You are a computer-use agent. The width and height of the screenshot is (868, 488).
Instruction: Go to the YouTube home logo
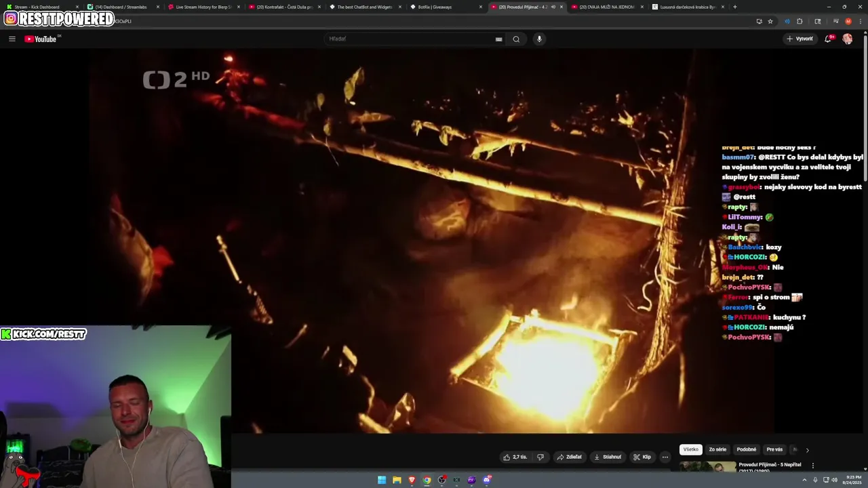pos(42,39)
